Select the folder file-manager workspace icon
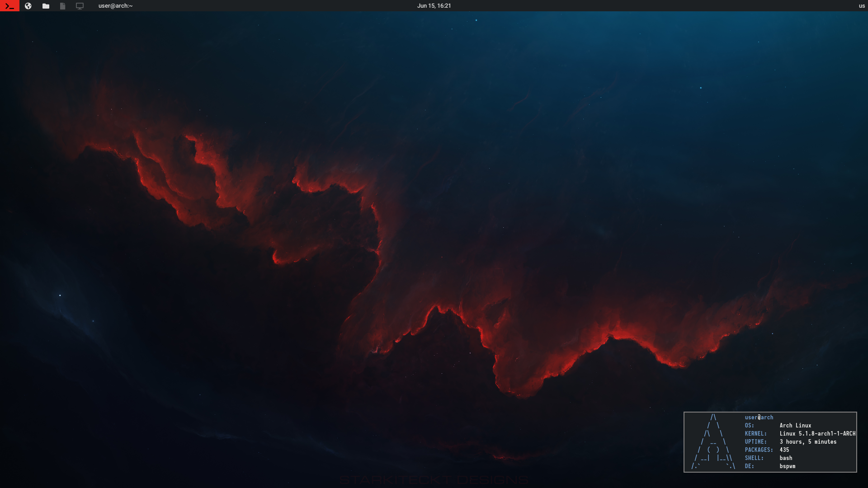 click(x=46, y=6)
